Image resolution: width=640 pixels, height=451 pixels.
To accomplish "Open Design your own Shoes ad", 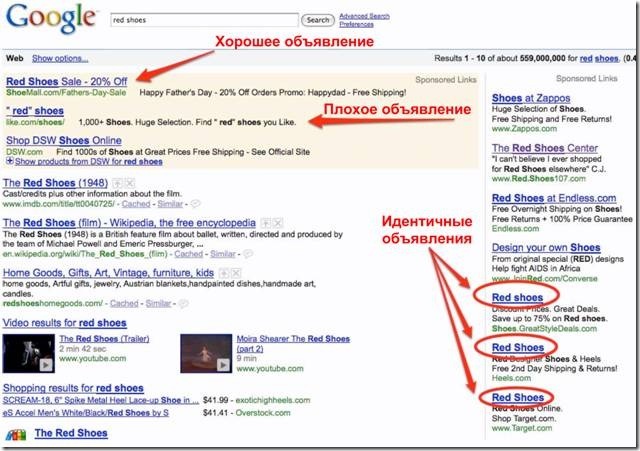I will tap(546, 247).
